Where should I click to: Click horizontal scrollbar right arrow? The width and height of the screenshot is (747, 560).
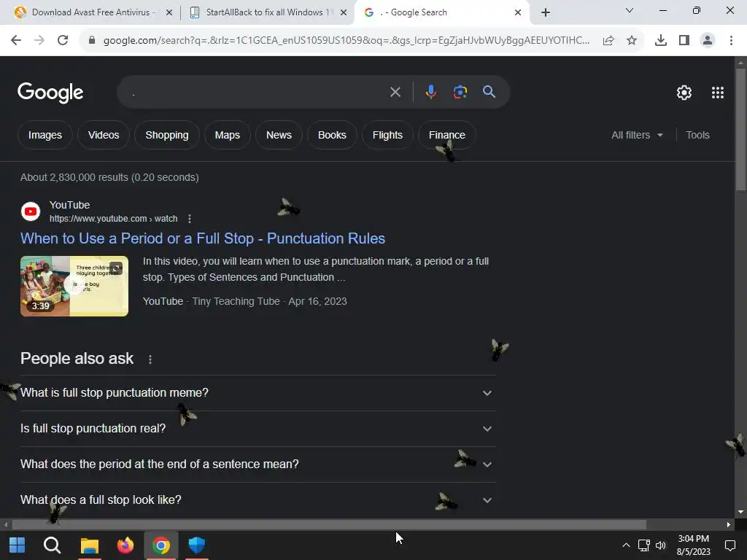(729, 525)
